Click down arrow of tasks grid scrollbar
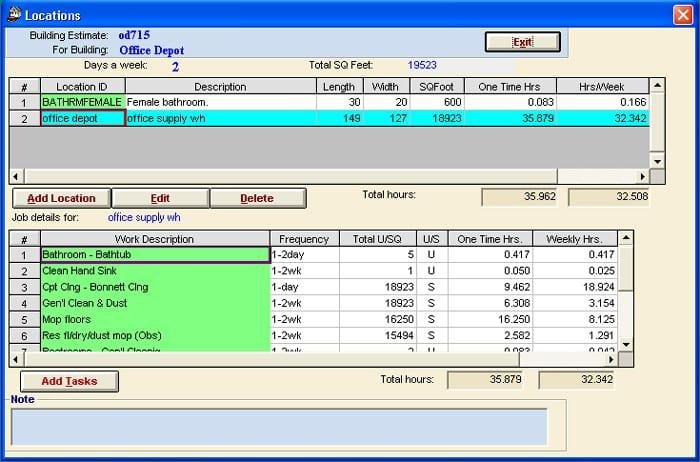The image size is (700, 462). pyautogui.click(x=626, y=344)
